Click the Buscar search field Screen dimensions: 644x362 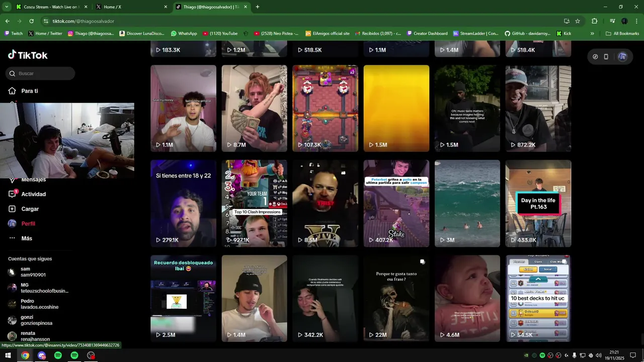coord(41,73)
